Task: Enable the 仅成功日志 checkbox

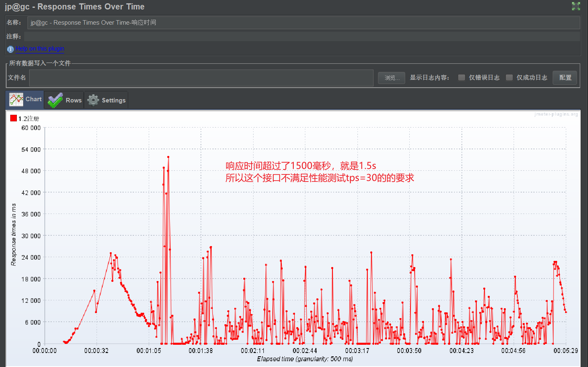Action: 509,77
